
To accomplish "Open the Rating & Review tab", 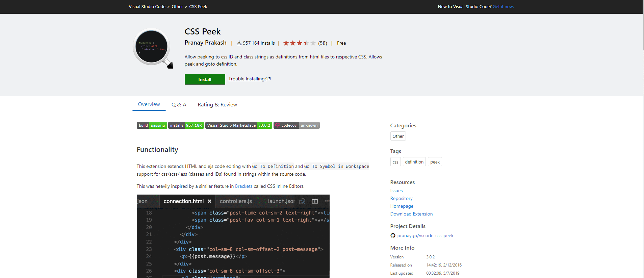I will [217, 105].
